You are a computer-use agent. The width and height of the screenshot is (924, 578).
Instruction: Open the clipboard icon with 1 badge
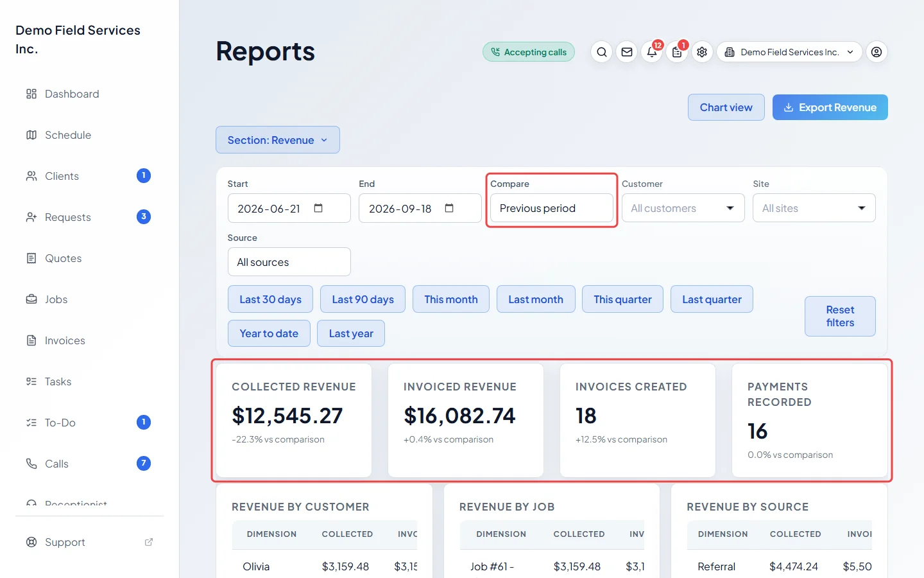tap(677, 52)
